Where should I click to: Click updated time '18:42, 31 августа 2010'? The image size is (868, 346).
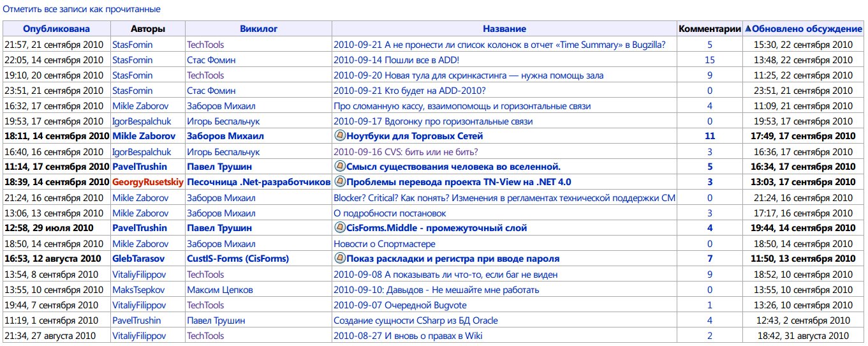pyautogui.click(x=804, y=336)
